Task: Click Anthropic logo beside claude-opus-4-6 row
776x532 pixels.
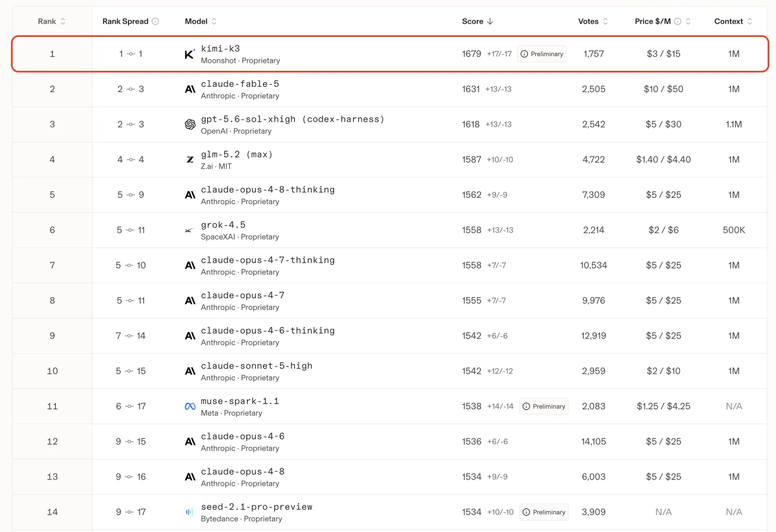Action: 190,442
